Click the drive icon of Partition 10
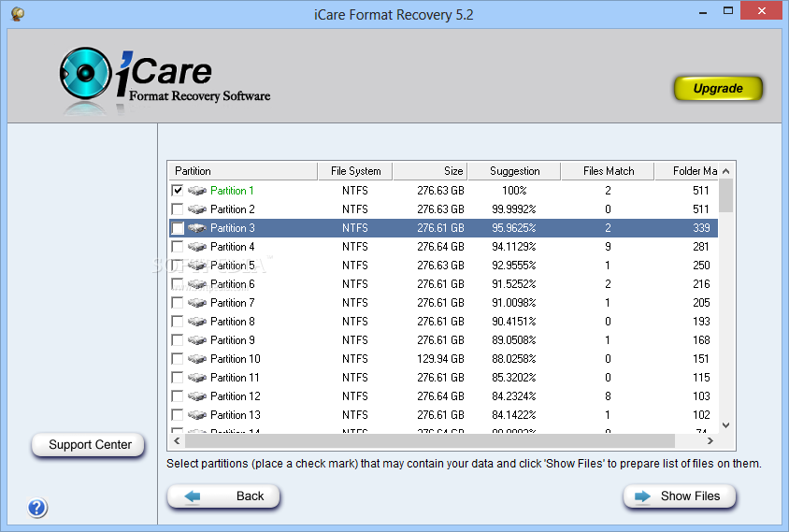The height and width of the screenshot is (532, 789). click(197, 359)
